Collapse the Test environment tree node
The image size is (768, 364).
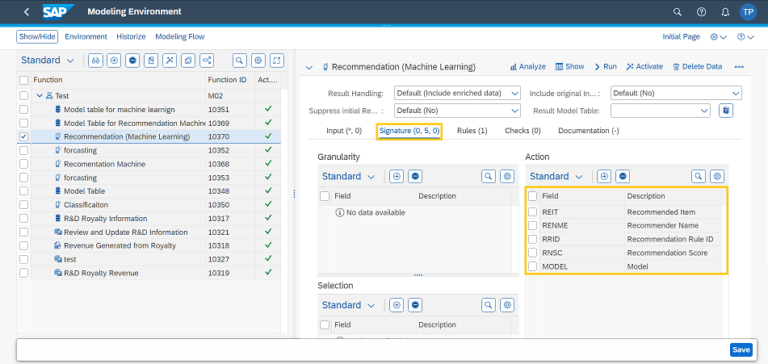[40, 96]
